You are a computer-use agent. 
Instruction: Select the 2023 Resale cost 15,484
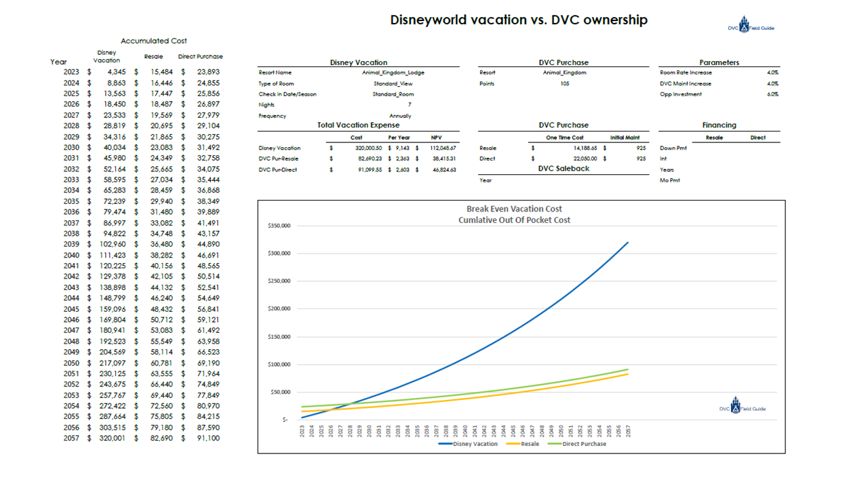[x=162, y=72]
